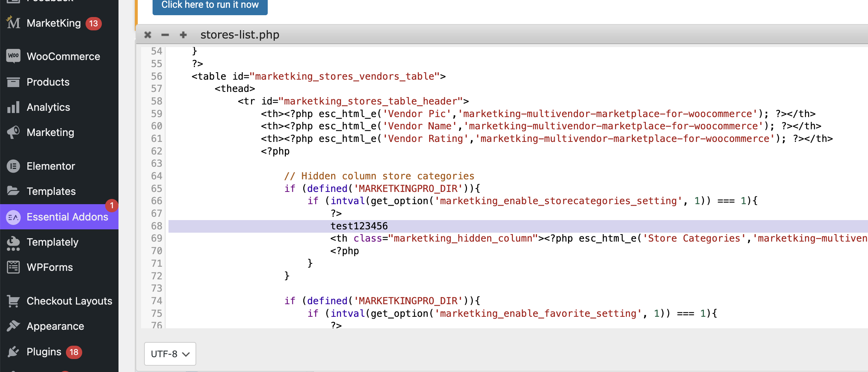The height and width of the screenshot is (372, 868).
Task: Click the stores-list.php file title
Action: click(240, 35)
